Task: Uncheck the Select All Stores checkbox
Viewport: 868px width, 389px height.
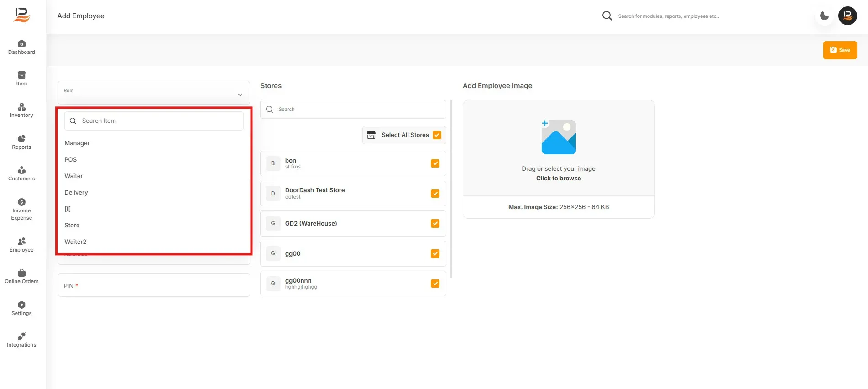Action: [x=437, y=135]
